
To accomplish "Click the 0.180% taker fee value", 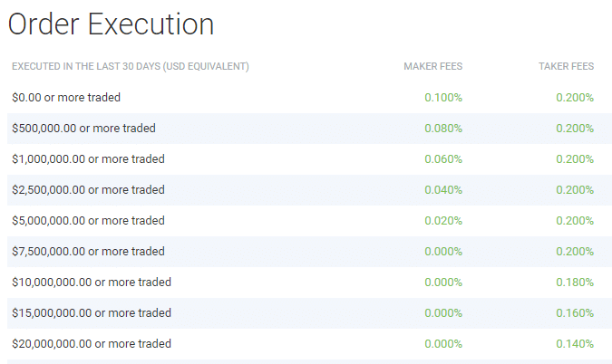I will [575, 283].
